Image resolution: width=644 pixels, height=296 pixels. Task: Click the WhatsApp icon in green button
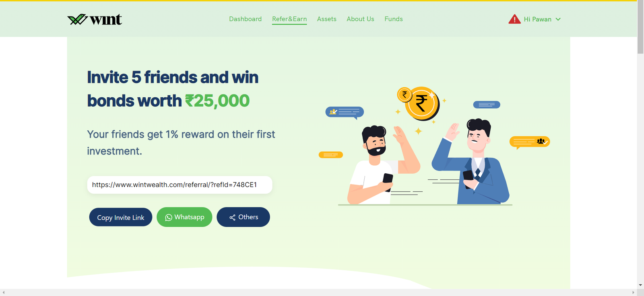tap(169, 218)
